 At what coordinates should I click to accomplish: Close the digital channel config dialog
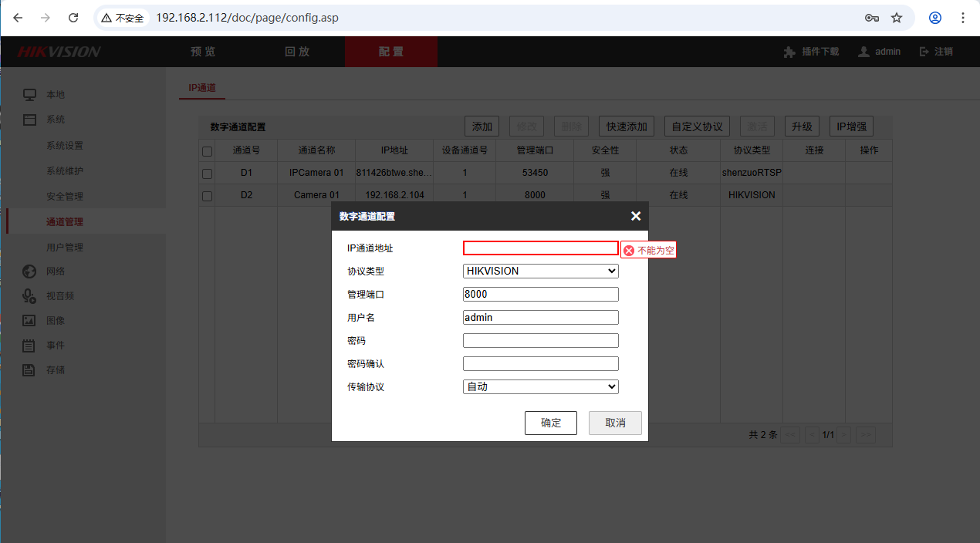coord(635,216)
